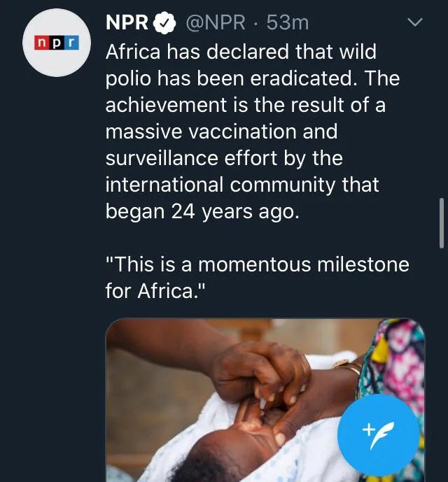The width and height of the screenshot is (448, 482).
Task: Click the @NPR handle
Action: 216,23
